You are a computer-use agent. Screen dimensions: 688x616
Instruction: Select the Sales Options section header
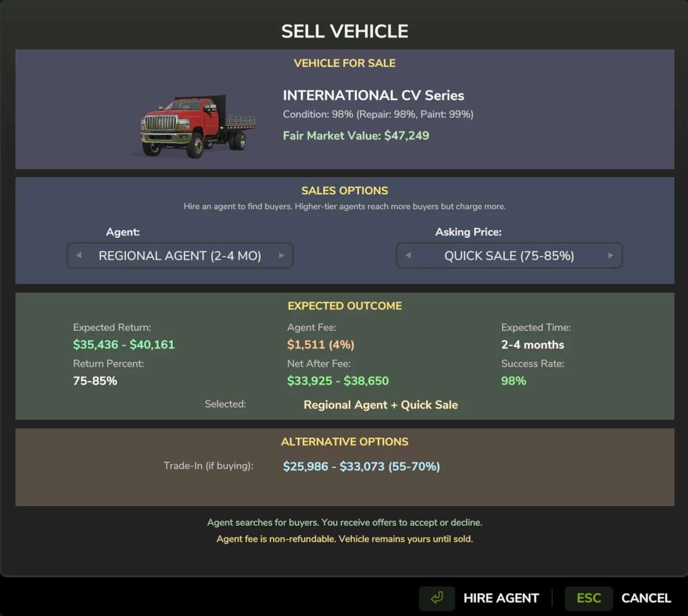[x=345, y=191]
